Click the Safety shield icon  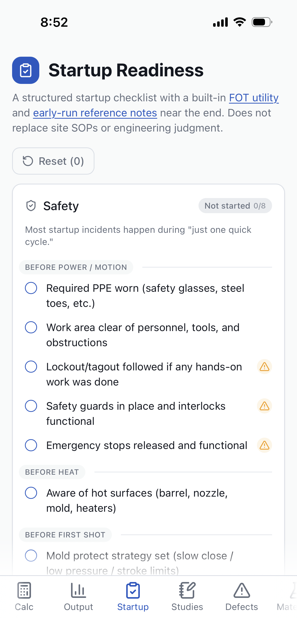click(31, 205)
